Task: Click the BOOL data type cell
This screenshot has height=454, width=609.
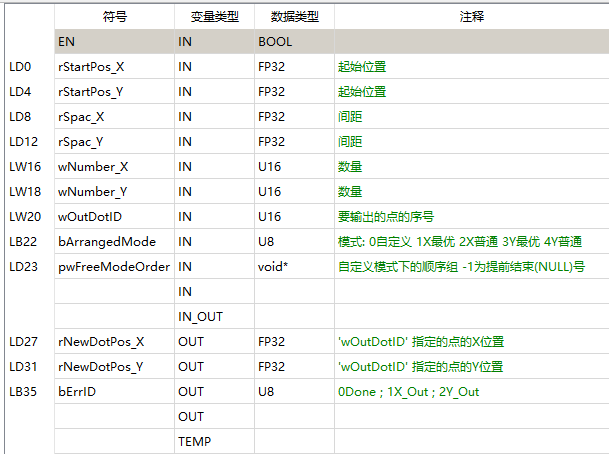Action: pyautogui.click(x=294, y=41)
